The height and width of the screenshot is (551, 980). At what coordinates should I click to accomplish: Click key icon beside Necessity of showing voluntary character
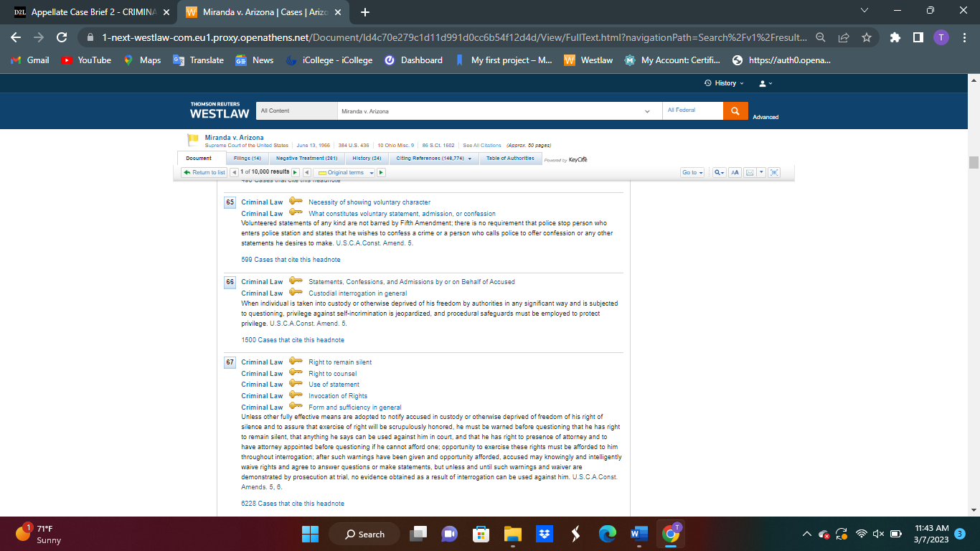[296, 202]
